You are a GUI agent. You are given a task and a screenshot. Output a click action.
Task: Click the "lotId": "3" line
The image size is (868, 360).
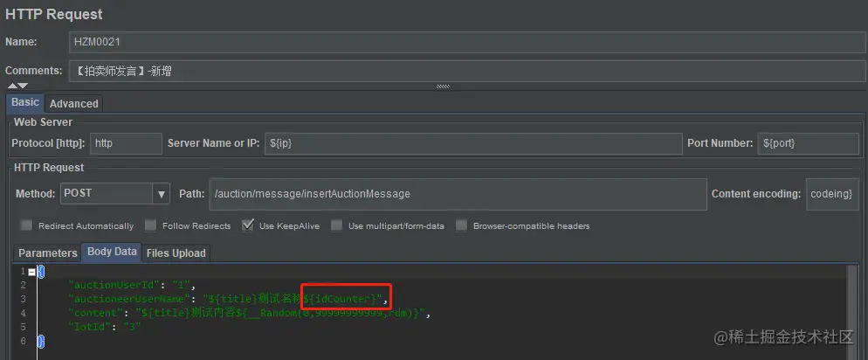105,327
